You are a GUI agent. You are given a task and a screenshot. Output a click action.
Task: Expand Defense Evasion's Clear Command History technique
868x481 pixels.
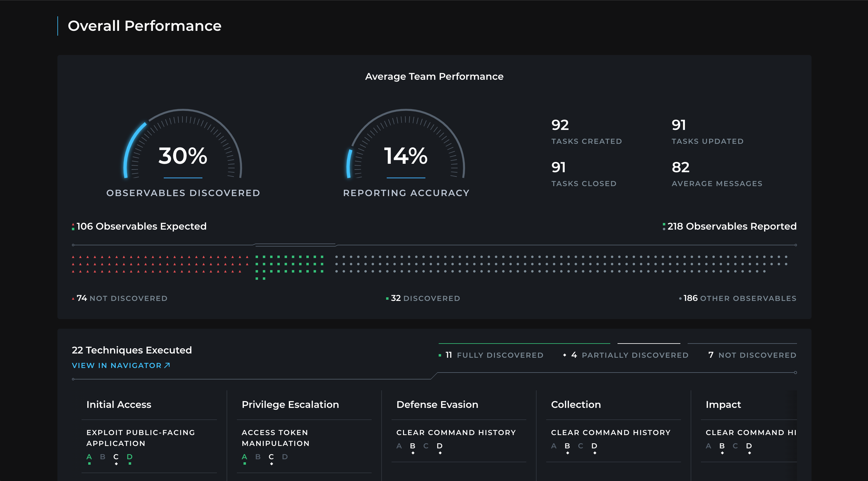click(456, 432)
